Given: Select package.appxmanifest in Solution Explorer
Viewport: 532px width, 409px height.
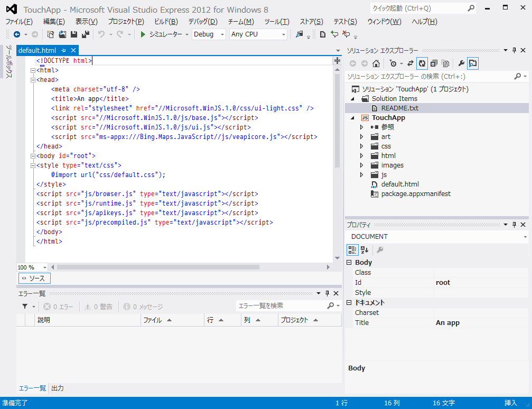Looking at the screenshot, I should pos(416,194).
